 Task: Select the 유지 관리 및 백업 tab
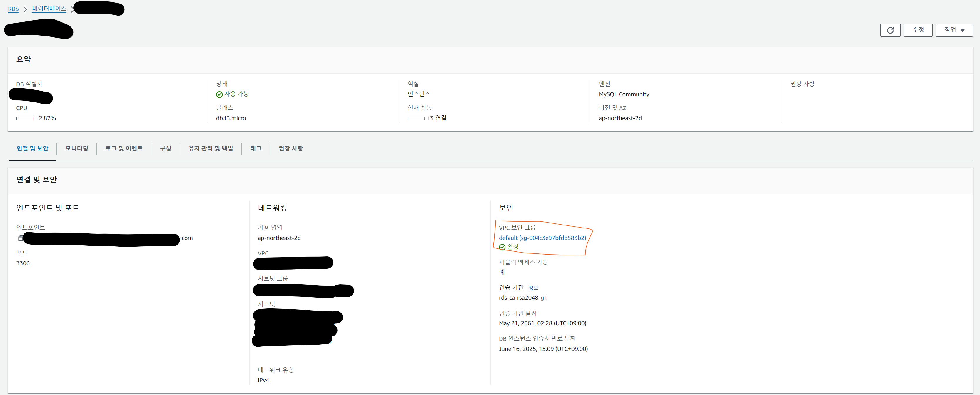(x=211, y=148)
